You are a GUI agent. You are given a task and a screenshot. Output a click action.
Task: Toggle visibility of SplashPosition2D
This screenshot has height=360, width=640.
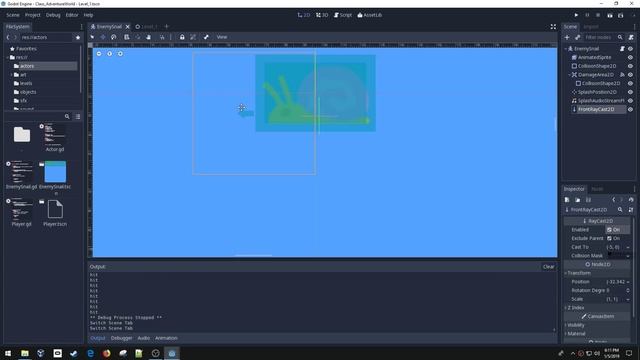click(631, 92)
